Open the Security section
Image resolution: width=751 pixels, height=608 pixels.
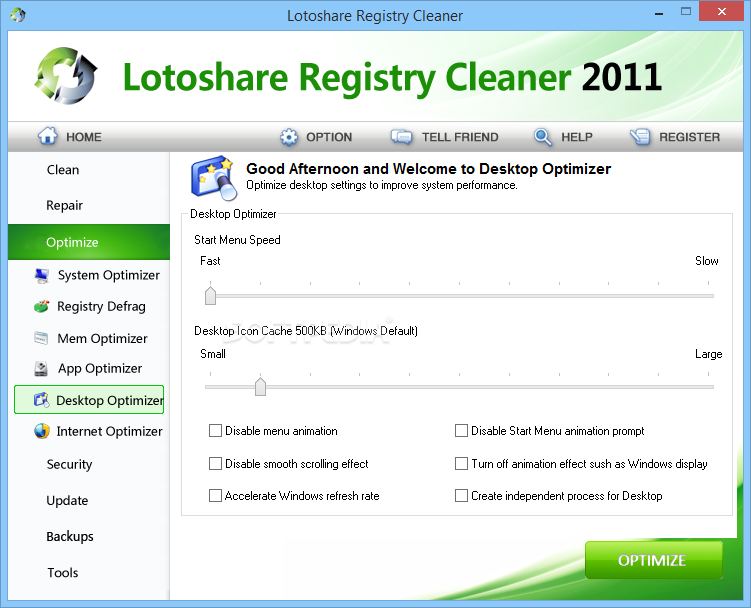point(69,464)
